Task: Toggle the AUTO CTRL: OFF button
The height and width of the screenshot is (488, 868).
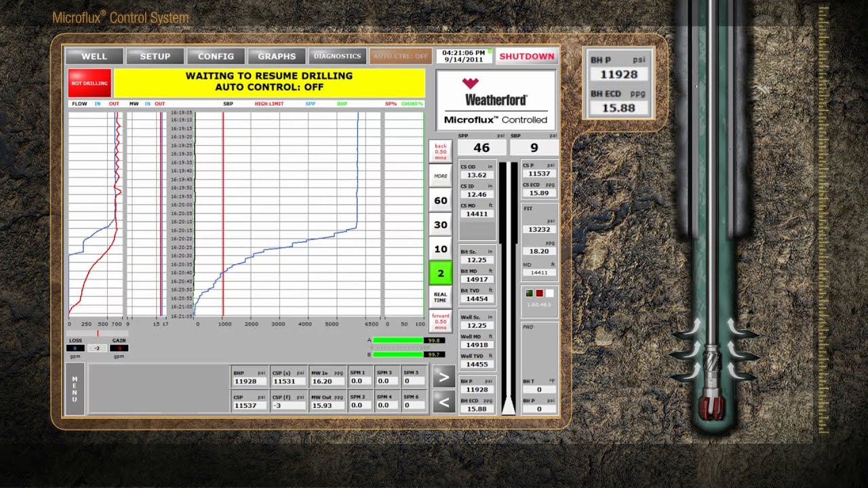Action: pyautogui.click(x=401, y=56)
